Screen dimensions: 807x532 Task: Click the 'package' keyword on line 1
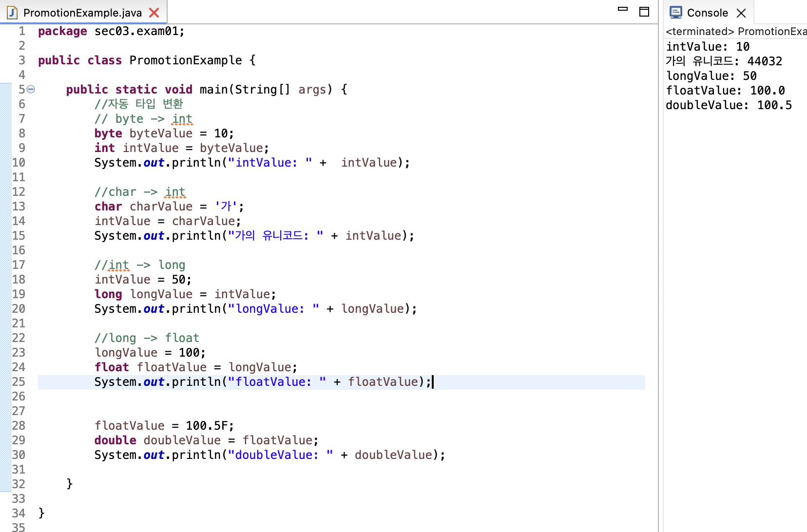point(62,31)
